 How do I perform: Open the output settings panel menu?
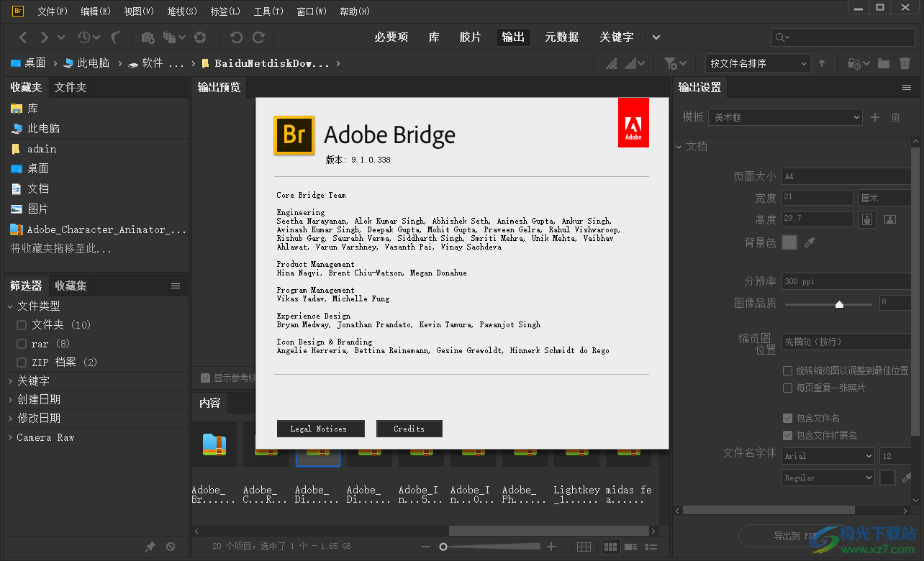click(x=907, y=87)
